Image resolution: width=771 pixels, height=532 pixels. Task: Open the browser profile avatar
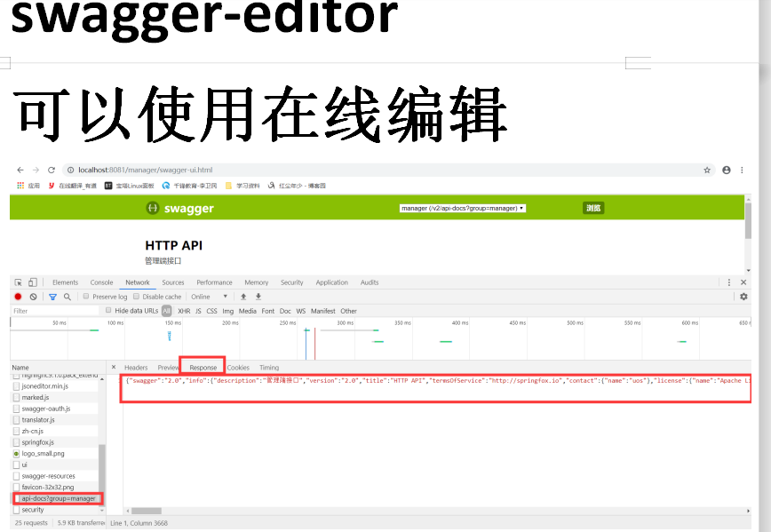[727, 171]
